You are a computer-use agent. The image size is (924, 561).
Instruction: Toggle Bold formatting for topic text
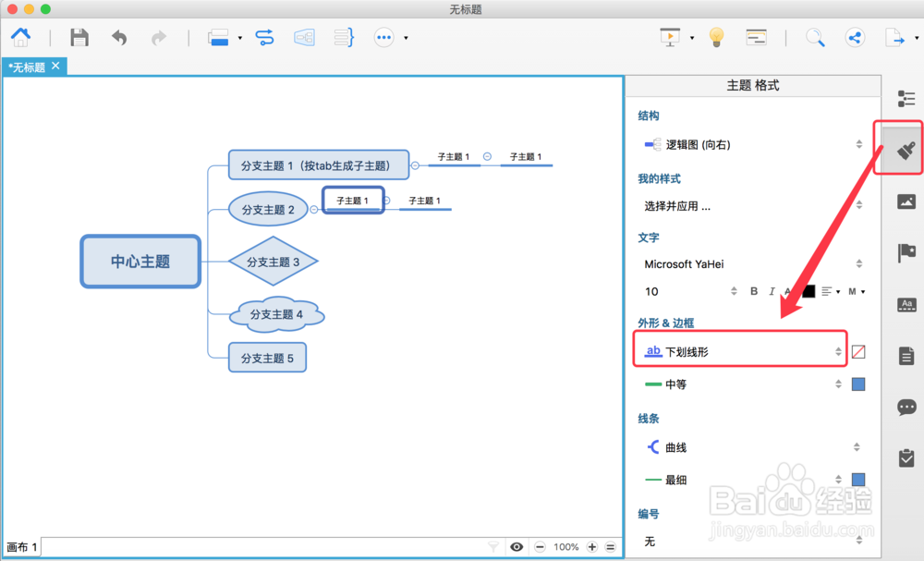[x=753, y=290]
